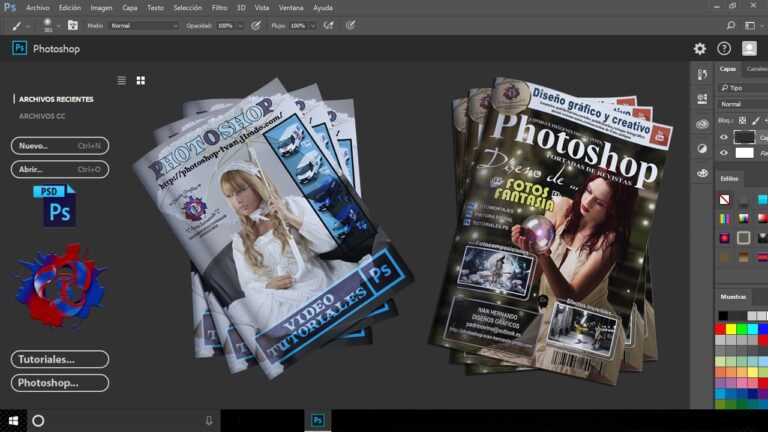Enable airbrush mode icon
Viewport: 768px width, 432px height.
[329, 25]
